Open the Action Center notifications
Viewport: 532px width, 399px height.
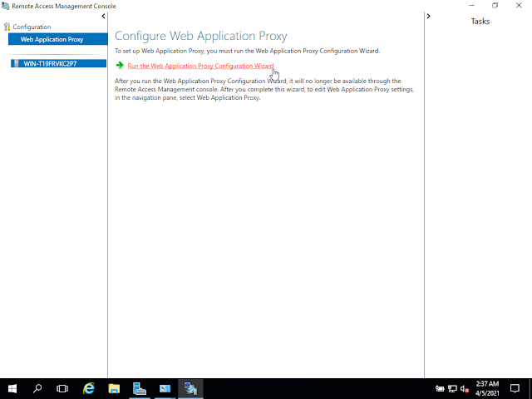pos(515,388)
